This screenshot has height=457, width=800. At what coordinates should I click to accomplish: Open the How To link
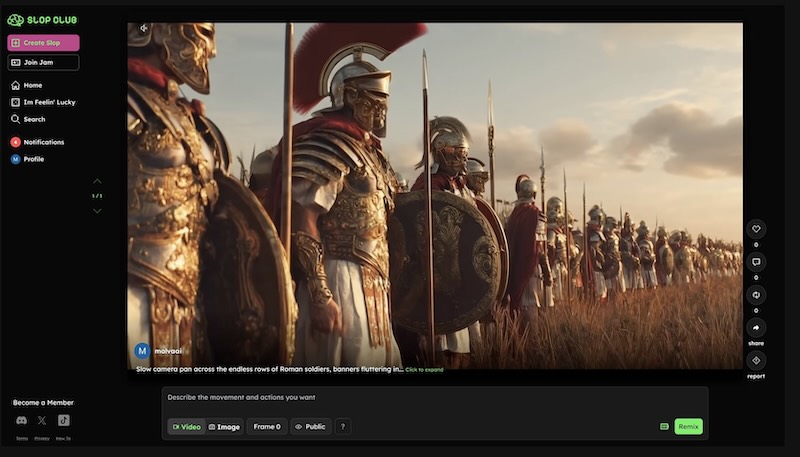[63, 439]
